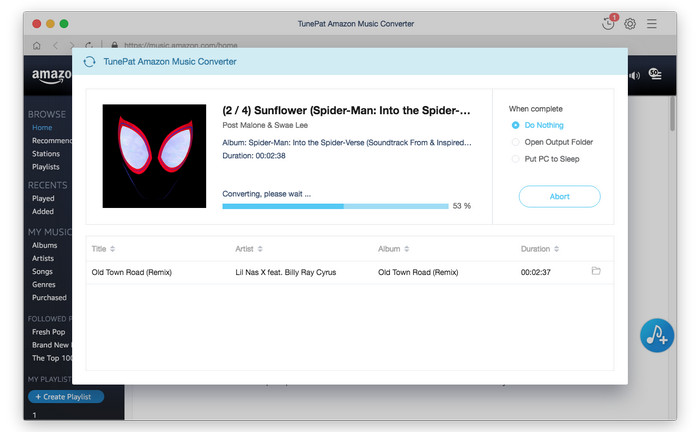Open Home in the Browse sidebar
700x432 pixels.
(x=42, y=128)
